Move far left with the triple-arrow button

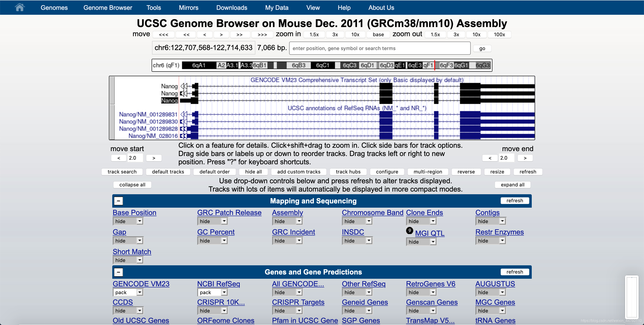pyautogui.click(x=163, y=34)
